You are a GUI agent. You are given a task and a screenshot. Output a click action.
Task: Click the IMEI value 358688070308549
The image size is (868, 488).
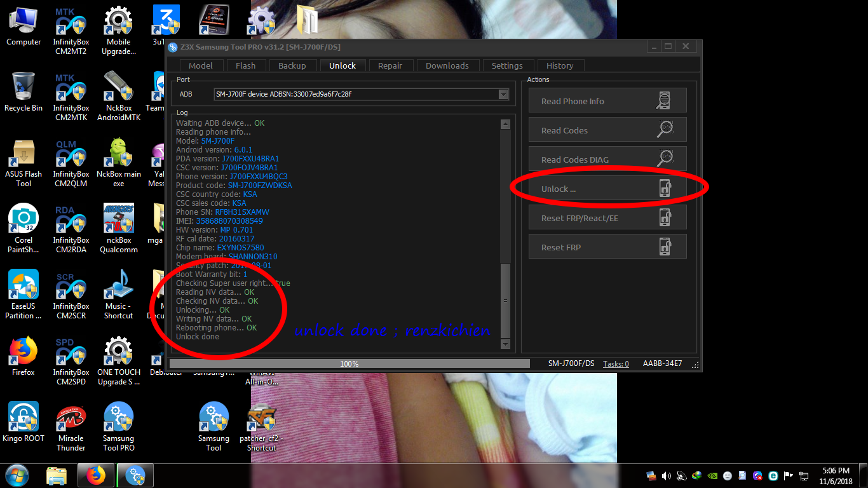pyautogui.click(x=229, y=221)
